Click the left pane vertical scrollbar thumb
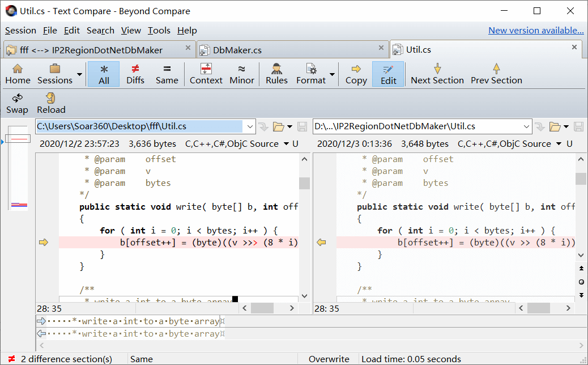Screen dimensions: 588x365 304,183
